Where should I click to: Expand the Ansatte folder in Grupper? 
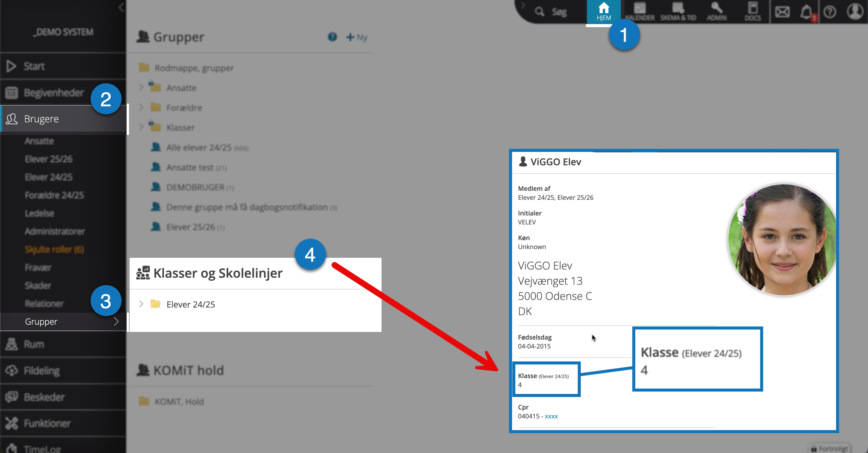click(141, 88)
